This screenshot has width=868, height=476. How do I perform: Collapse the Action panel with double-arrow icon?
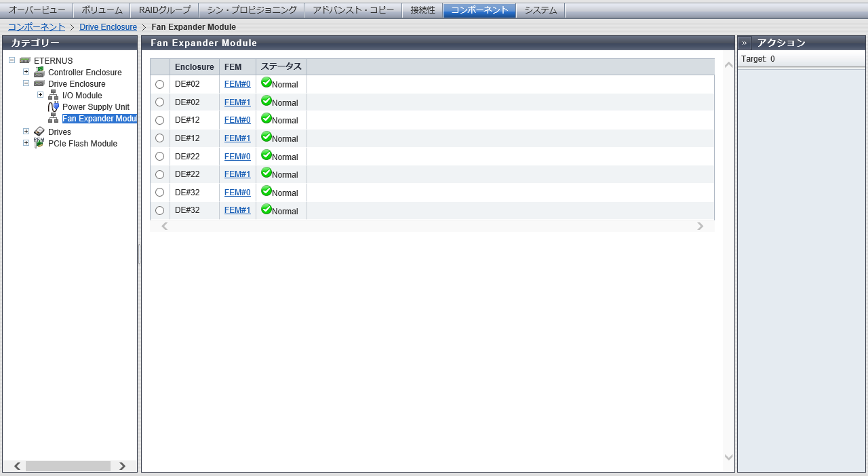(x=745, y=43)
